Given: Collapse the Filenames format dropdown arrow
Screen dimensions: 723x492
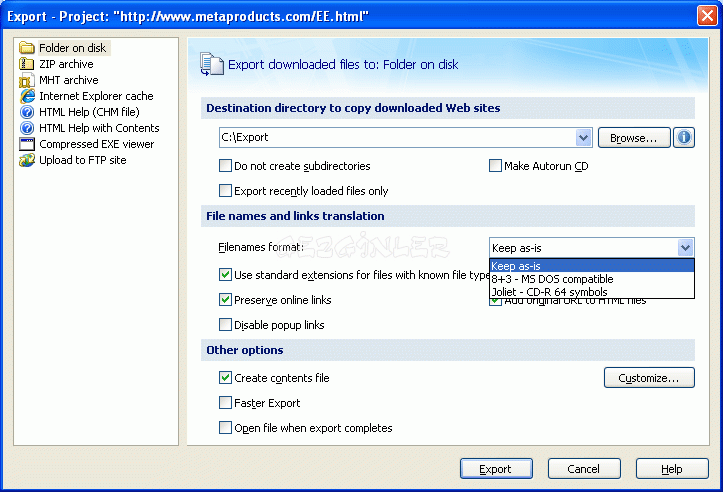Looking at the screenshot, I should pos(685,248).
